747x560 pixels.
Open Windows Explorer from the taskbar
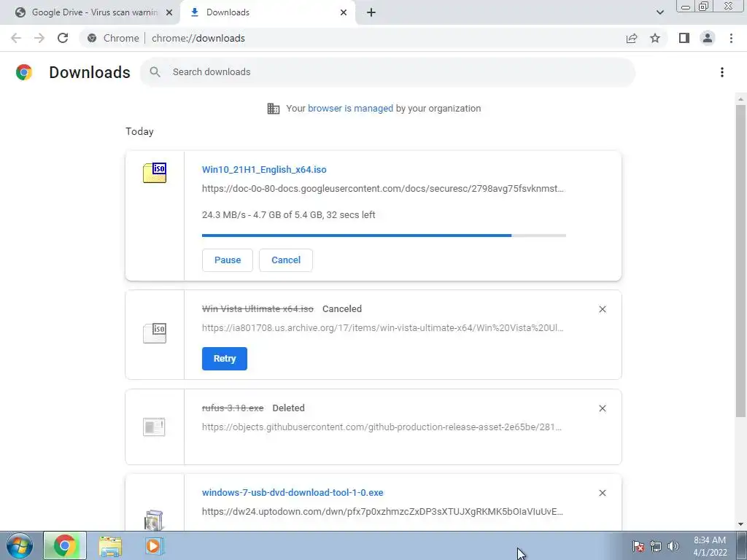pyautogui.click(x=110, y=545)
